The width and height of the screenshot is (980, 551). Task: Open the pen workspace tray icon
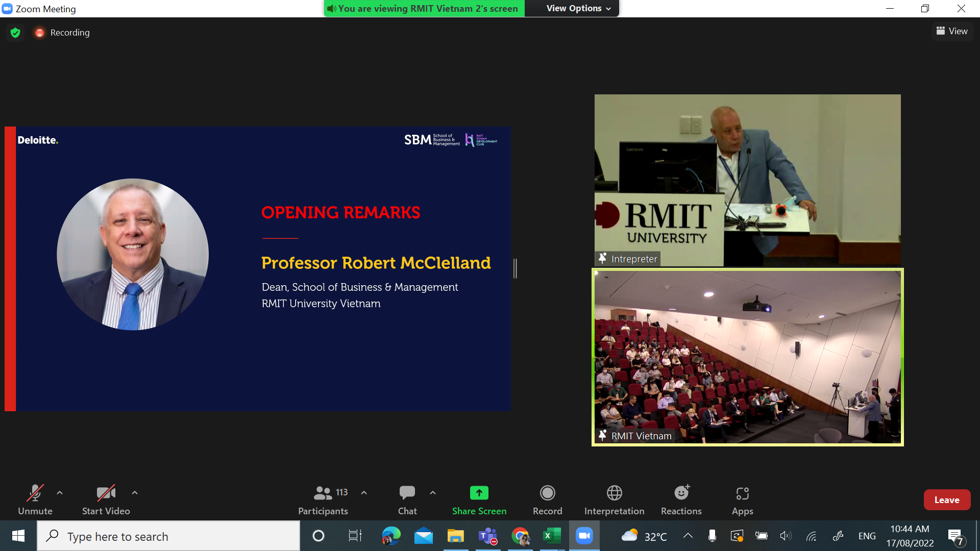pos(838,536)
